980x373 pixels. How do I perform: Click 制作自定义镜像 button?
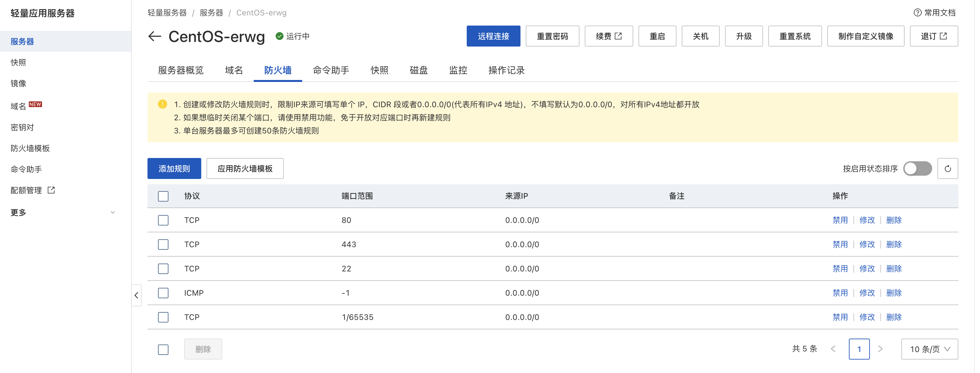(866, 36)
